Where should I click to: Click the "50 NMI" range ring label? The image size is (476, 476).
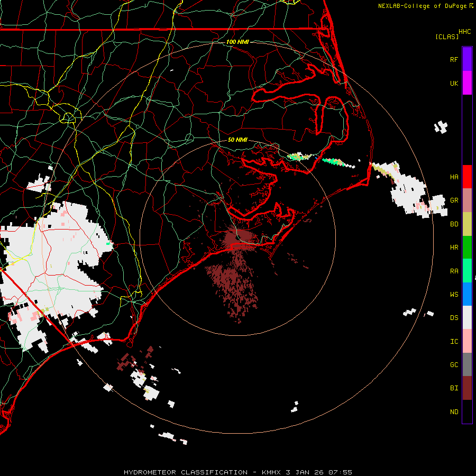coord(237,140)
